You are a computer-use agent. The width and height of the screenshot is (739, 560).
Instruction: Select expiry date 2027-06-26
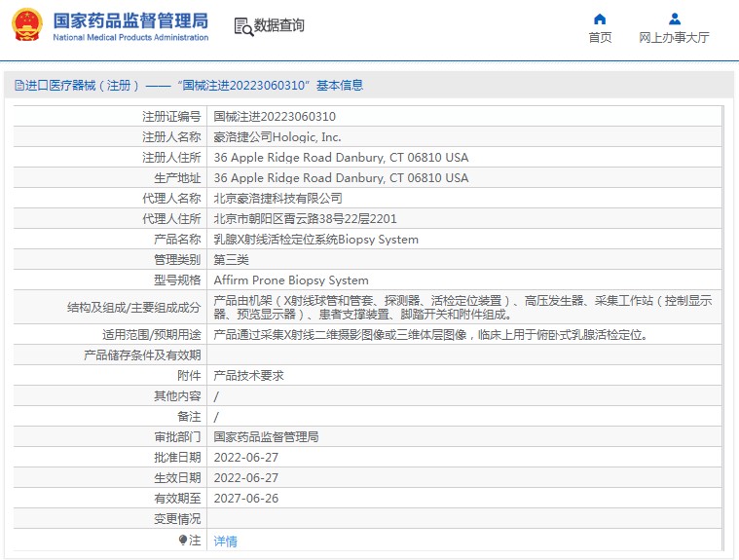[246, 499]
